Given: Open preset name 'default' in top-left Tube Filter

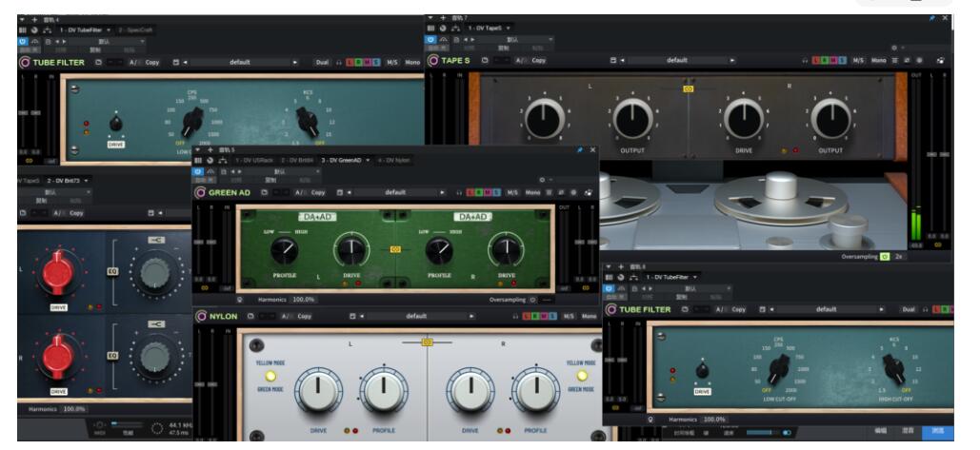Looking at the screenshot, I should click(240, 63).
